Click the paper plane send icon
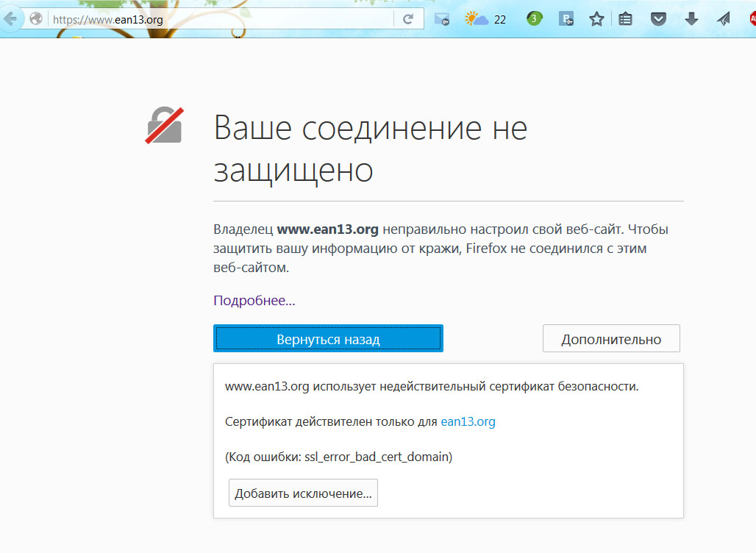 [x=723, y=19]
